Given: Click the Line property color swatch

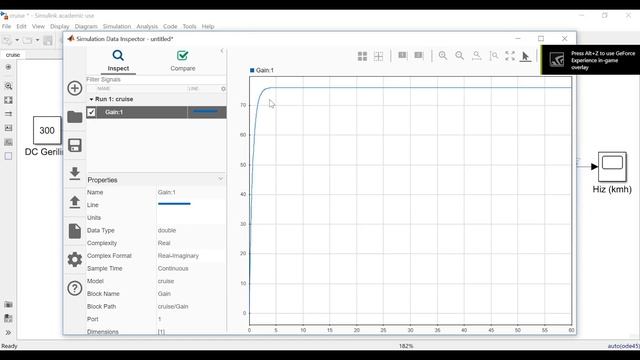Looking at the screenshot, I should coord(174,204).
